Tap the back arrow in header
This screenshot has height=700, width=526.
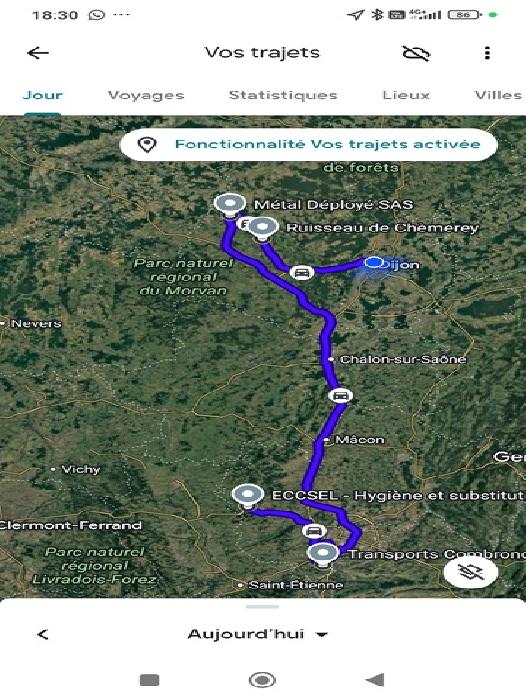point(38,53)
